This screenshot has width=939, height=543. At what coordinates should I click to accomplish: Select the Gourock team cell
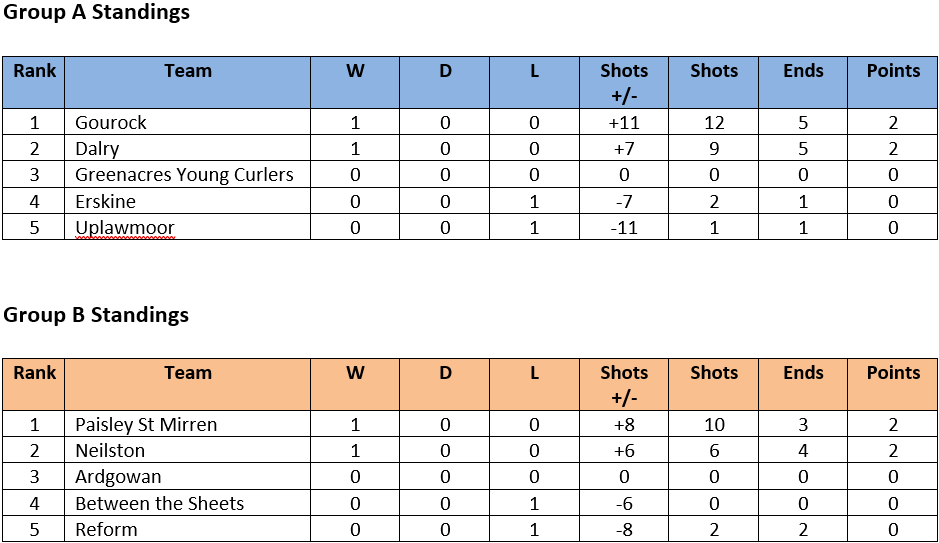pos(111,123)
